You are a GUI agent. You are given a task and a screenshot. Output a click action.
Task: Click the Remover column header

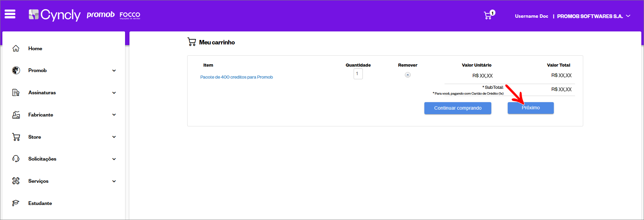coord(408,65)
